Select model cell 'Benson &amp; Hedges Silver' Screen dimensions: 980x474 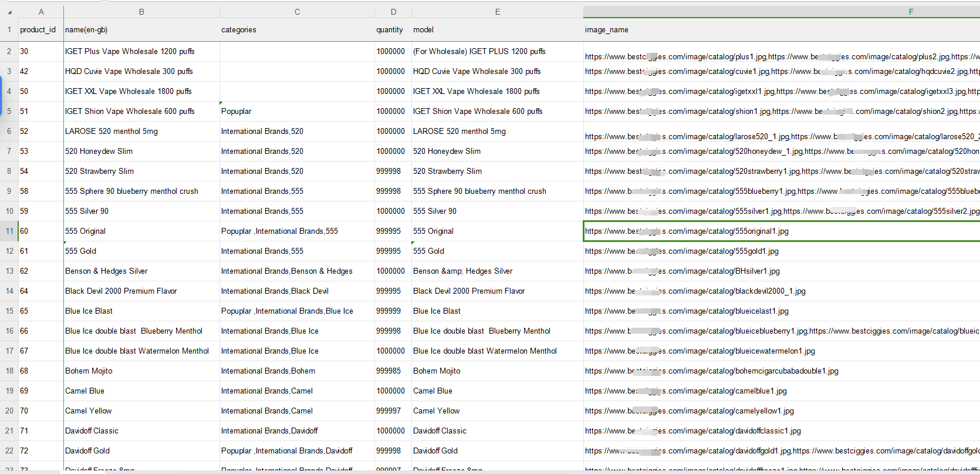click(x=498, y=271)
